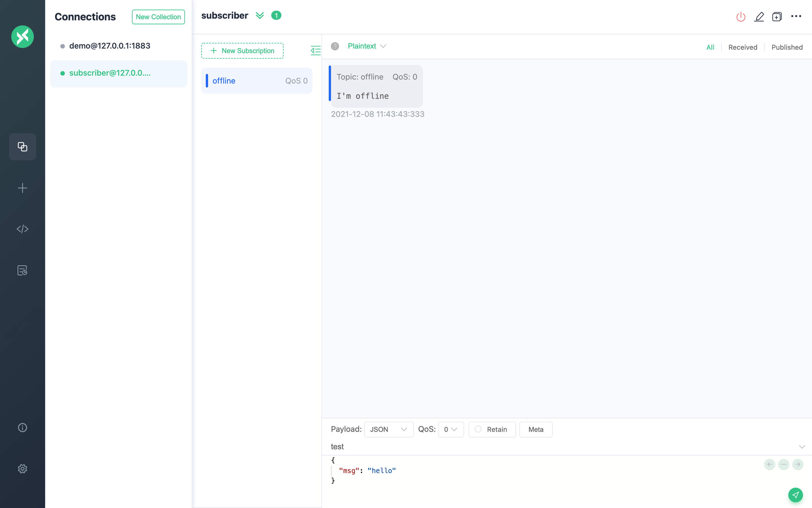Screen dimensions: 812x508
Task: Open Settings gear in sidebar
Action: click(22, 469)
